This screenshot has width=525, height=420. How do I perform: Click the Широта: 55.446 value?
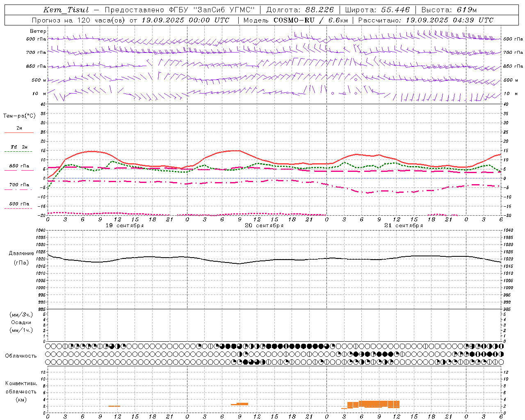click(377, 10)
